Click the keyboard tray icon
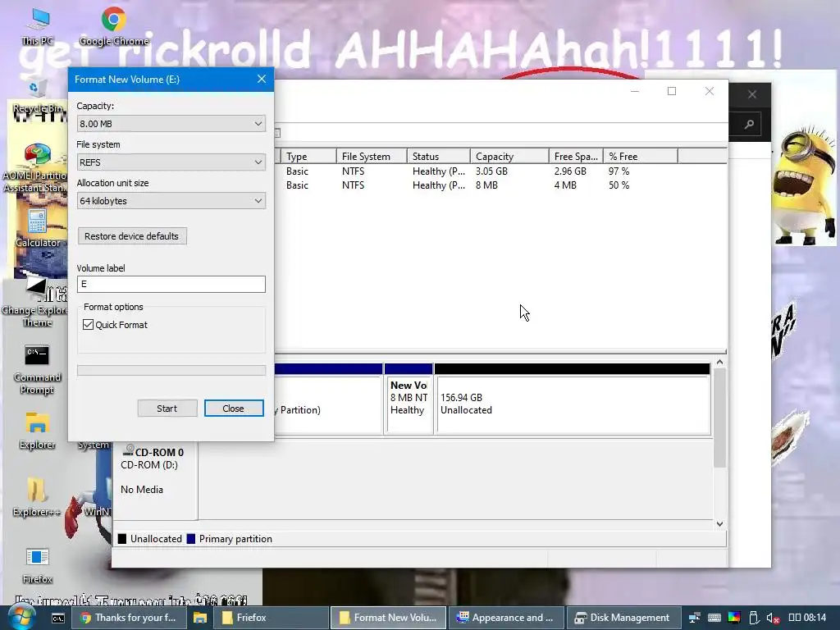This screenshot has width=840, height=630. pyautogui.click(x=714, y=619)
